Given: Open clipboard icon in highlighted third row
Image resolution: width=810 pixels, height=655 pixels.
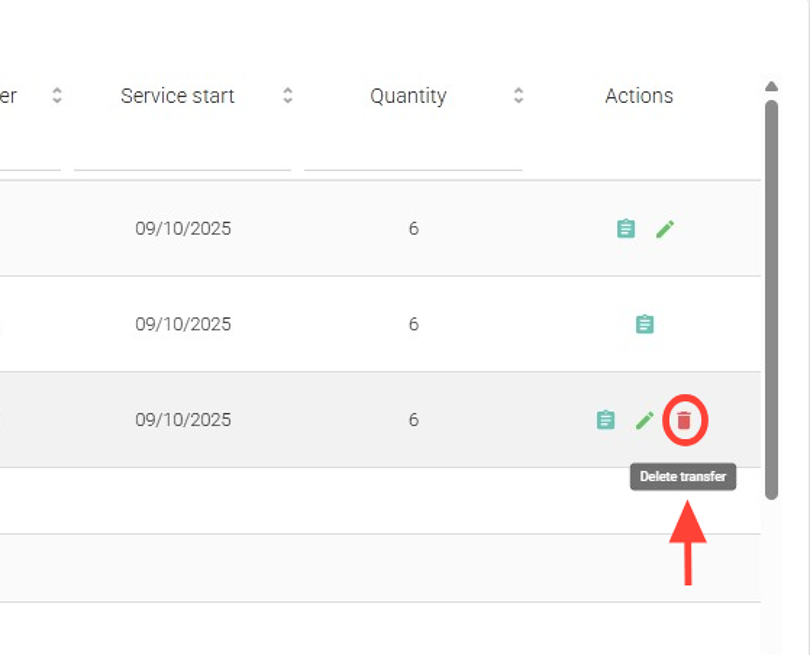Looking at the screenshot, I should click(x=606, y=420).
